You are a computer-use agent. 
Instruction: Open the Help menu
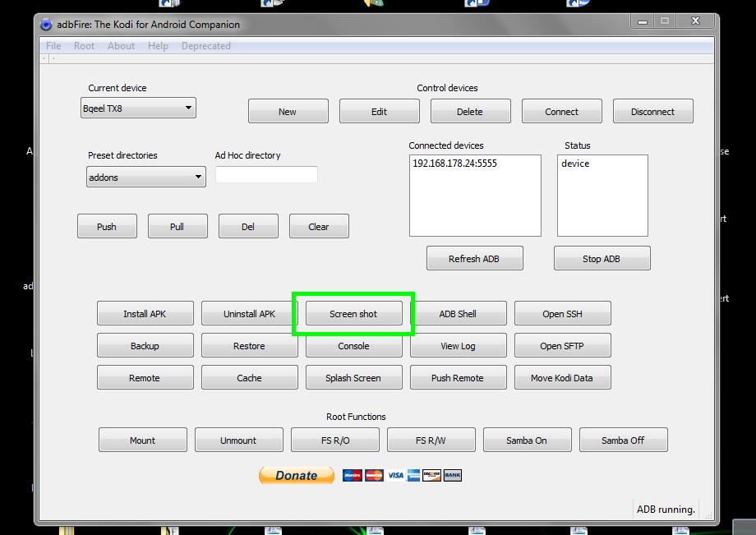[158, 46]
